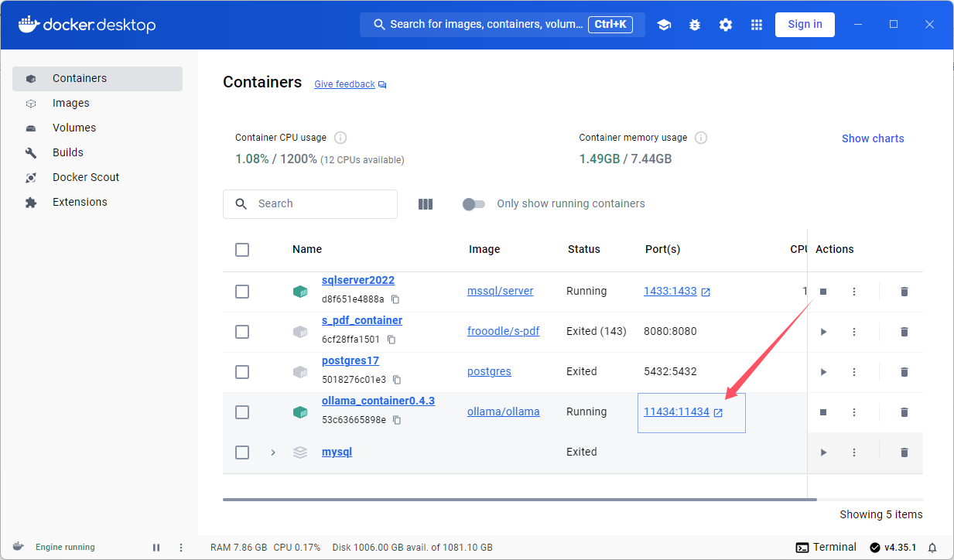This screenshot has height=560, width=954.
Task: Copy container ID 5018276c01e3
Action: [397, 380]
